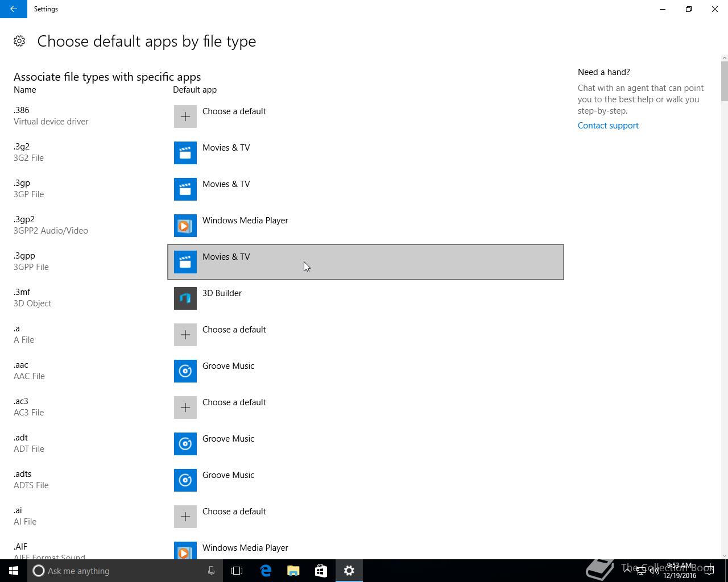728x582 pixels.
Task: Click the volume icon in system tray
Action: 655,571
